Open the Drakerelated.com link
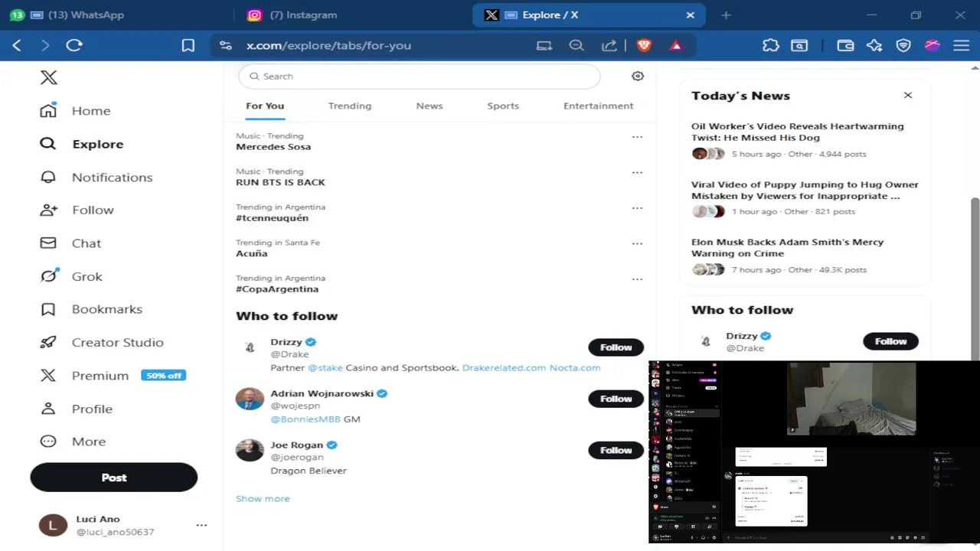Image resolution: width=980 pixels, height=551 pixels. pos(504,368)
